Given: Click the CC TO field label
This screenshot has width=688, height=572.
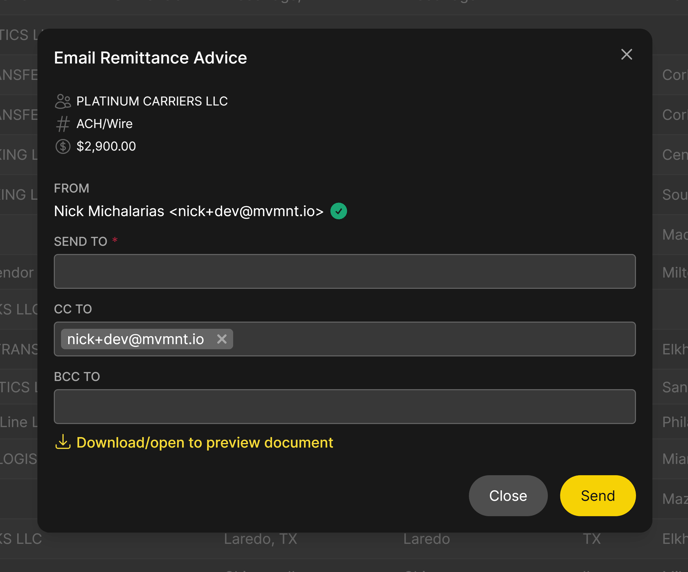Looking at the screenshot, I should point(73,309).
